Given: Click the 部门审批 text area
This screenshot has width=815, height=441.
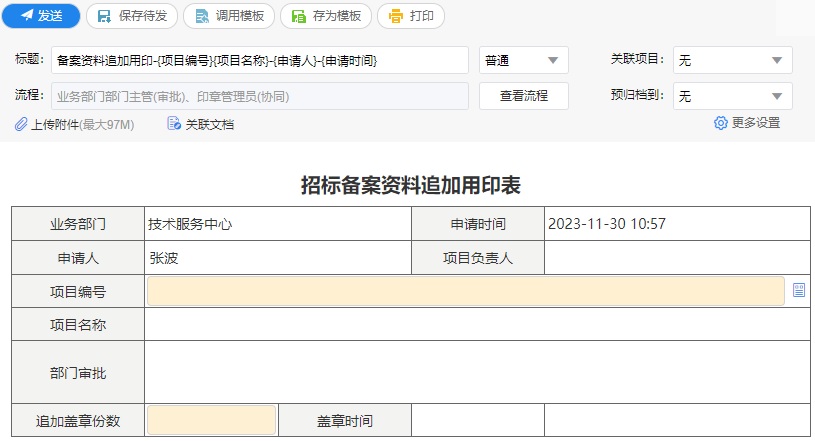Looking at the screenshot, I should click(477, 372).
